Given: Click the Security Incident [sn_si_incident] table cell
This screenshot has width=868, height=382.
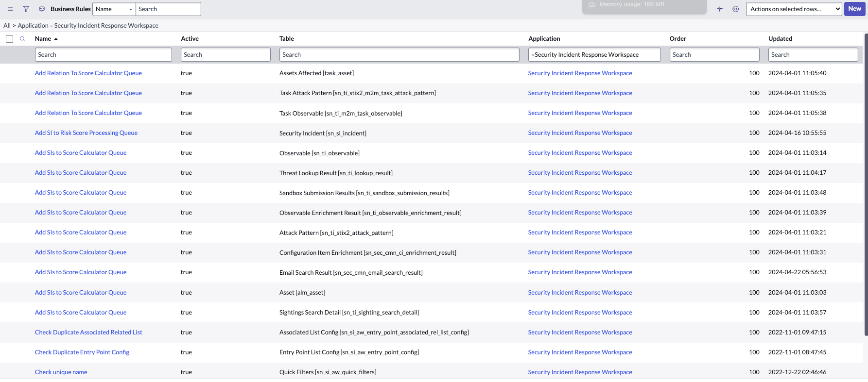Looking at the screenshot, I should pos(323,133).
